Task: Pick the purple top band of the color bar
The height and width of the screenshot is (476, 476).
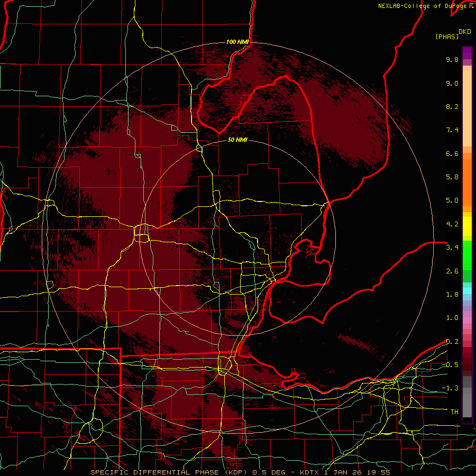Action: [467, 53]
